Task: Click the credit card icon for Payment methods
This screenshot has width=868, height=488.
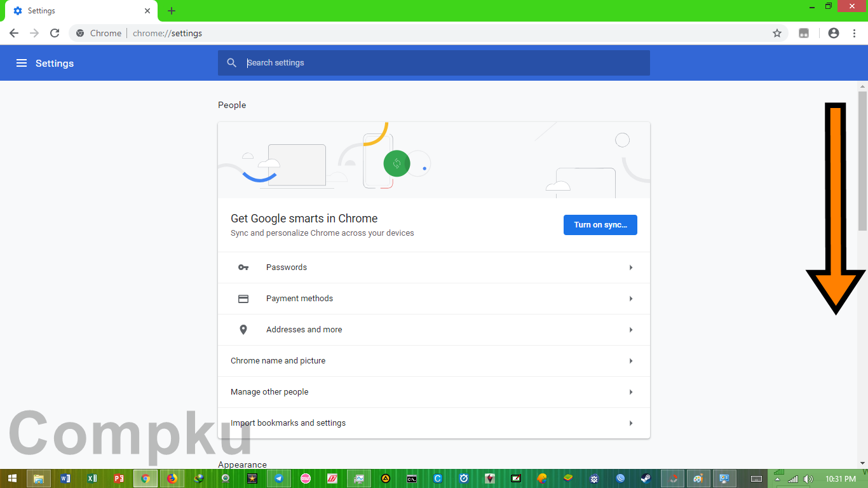Action: (x=243, y=299)
